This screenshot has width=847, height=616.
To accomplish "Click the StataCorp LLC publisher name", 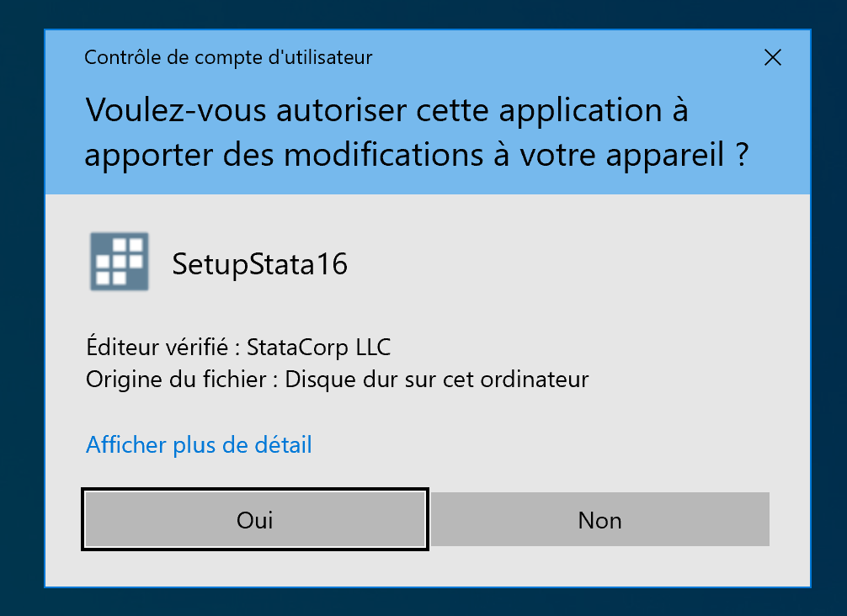I will click(318, 346).
